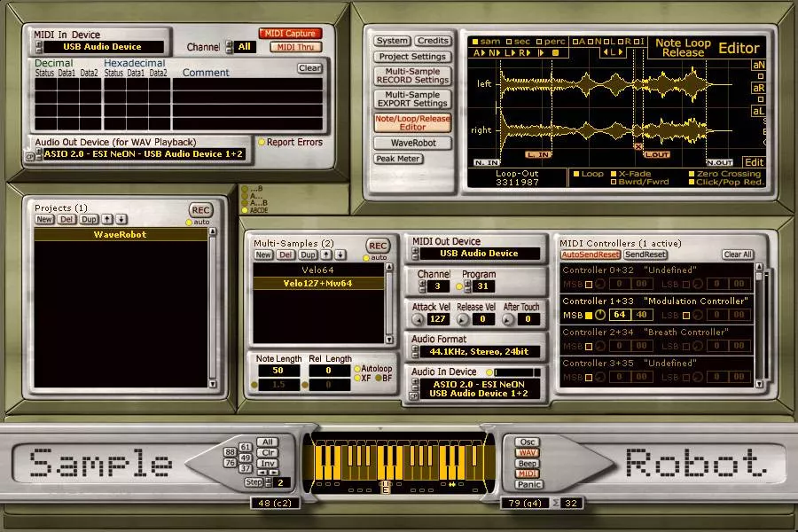Shift keyboard selection right with arrow

point(273,473)
